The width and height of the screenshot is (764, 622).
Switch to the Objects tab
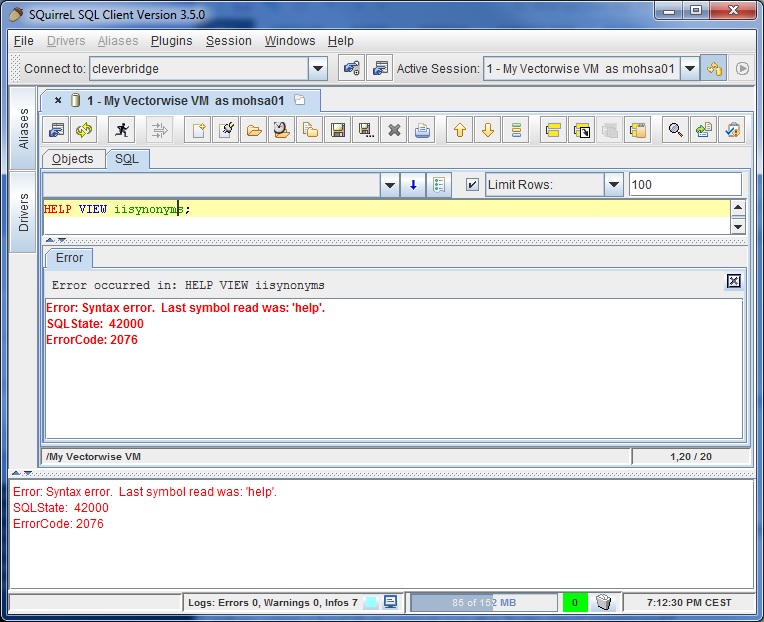(x=72, y=159)
